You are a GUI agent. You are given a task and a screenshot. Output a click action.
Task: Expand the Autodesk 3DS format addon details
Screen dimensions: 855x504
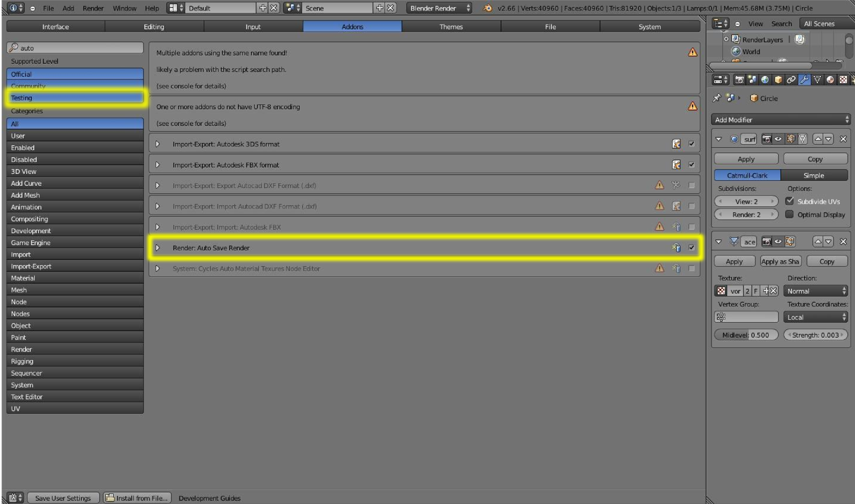(158, 144)
